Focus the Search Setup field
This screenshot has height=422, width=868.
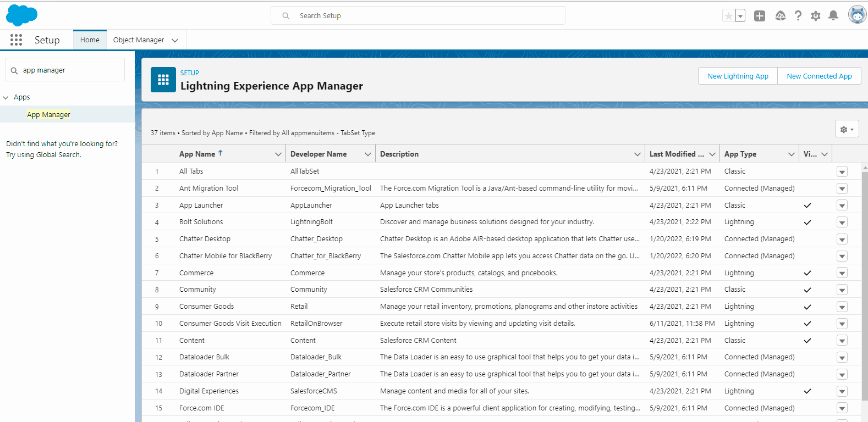click(418, 15)
